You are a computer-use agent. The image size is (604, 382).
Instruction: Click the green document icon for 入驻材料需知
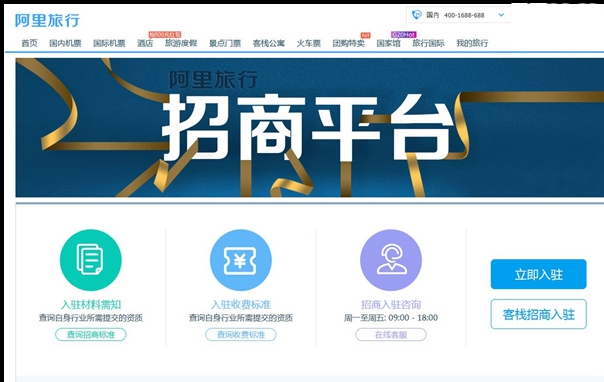point(91,260)
